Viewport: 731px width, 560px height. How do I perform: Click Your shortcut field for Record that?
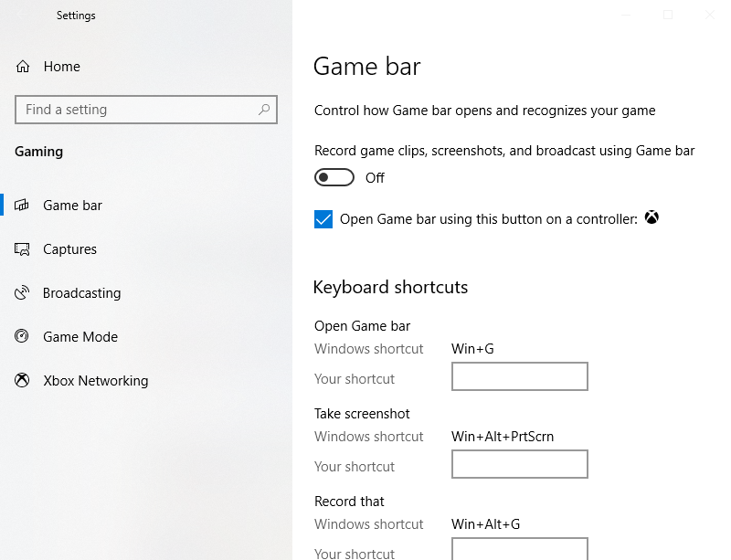click(x=519, y=549)
